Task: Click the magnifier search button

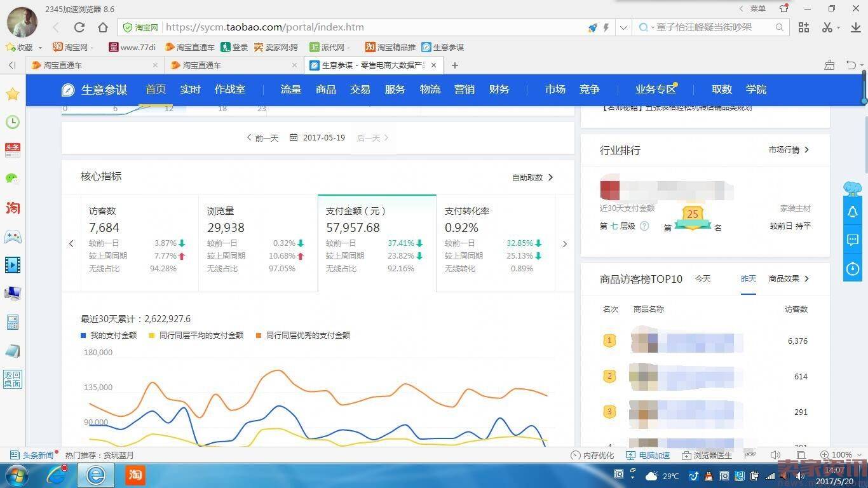Action: 780,27
